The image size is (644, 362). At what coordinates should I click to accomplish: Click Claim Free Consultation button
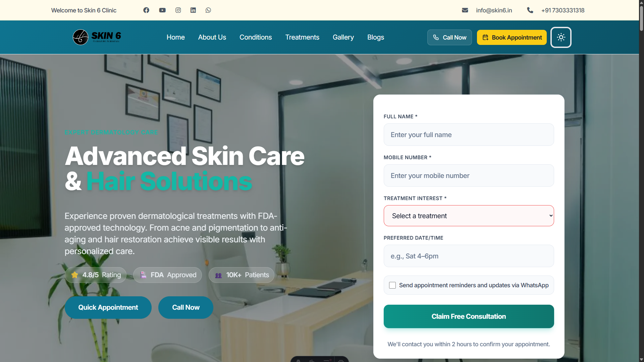469,316
